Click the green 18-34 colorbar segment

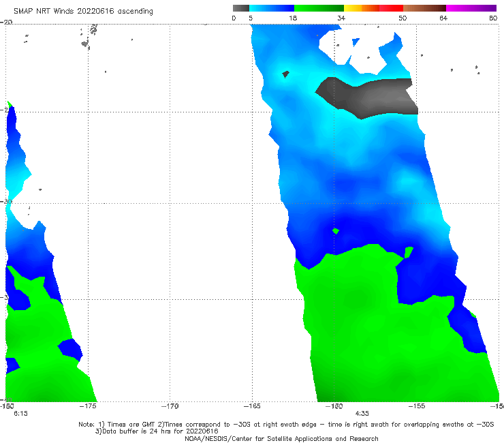319,8
